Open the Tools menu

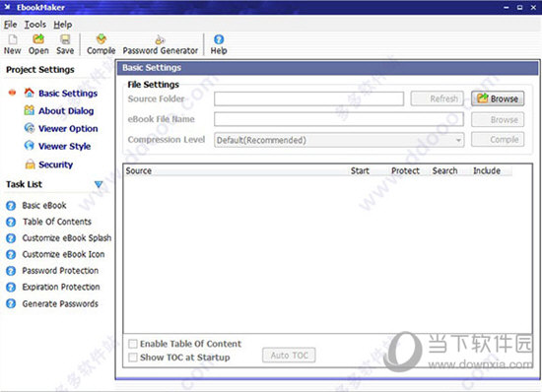pyautogui.click(x=34, y=25)
